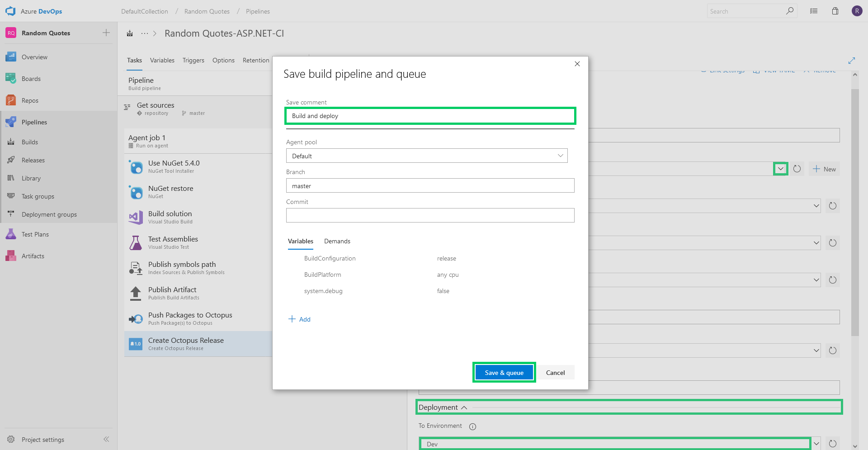Cancel the save dialog
The width and height of the screenshot is (868, 450).
pos(556,373)
